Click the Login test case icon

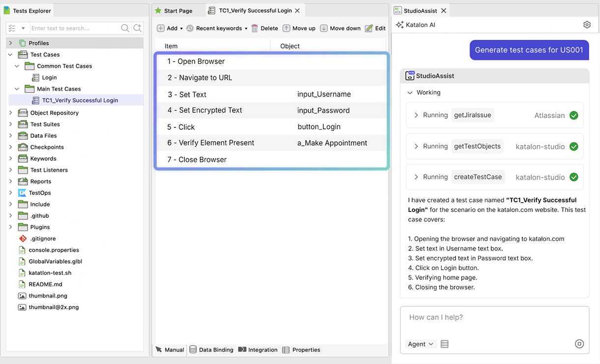click(x=35, y=78)
